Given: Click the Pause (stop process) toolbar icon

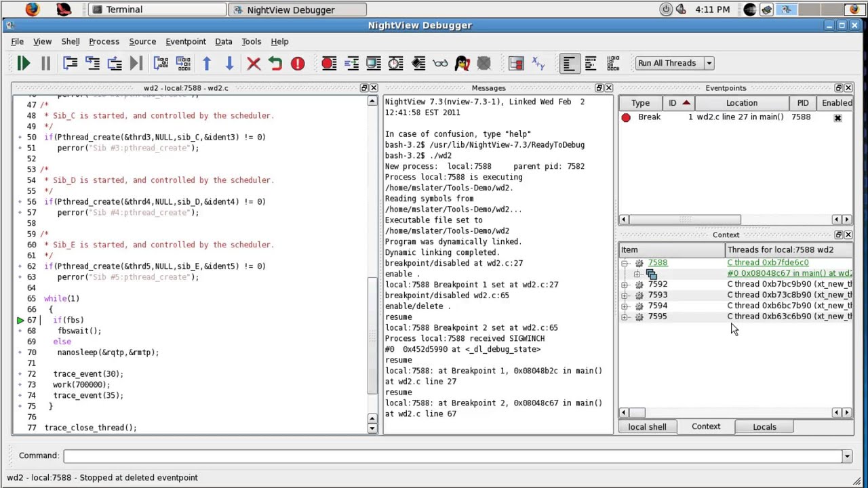Looking at the screenshot, I should 45,64.
